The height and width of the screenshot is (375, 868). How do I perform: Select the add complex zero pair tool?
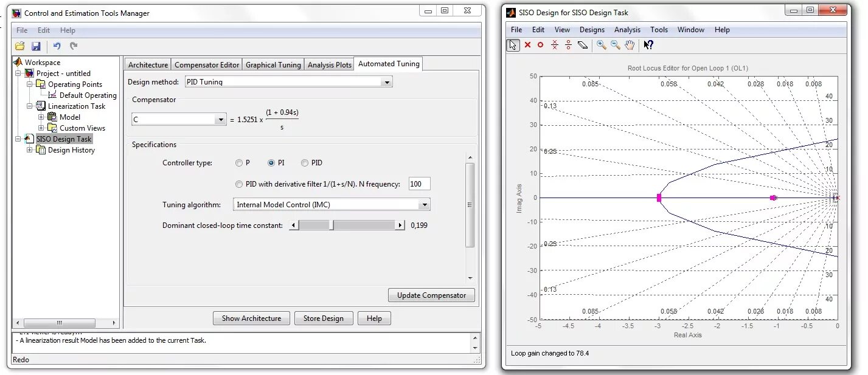click(x=568, y=45)
